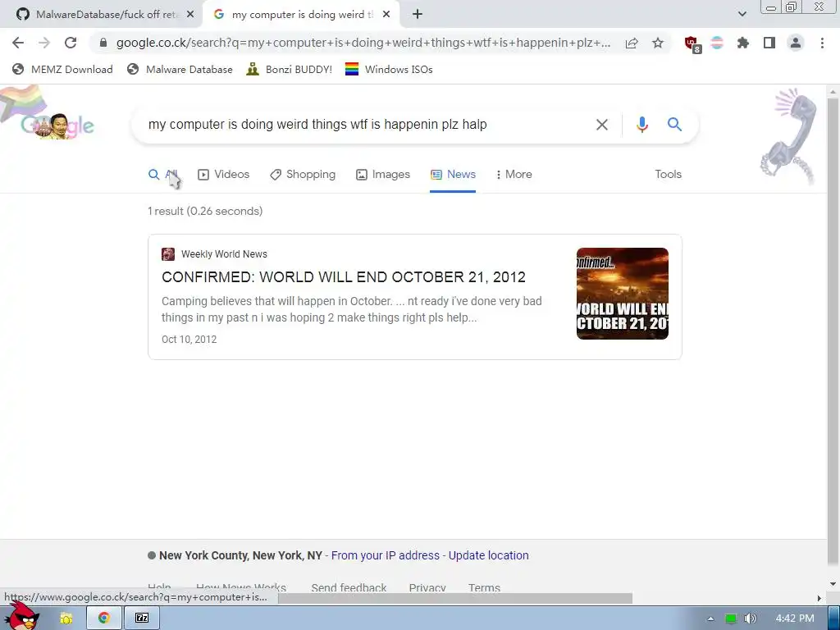Open the Send feedback footer link
This screenshot has width=840, height=630.
349,587
